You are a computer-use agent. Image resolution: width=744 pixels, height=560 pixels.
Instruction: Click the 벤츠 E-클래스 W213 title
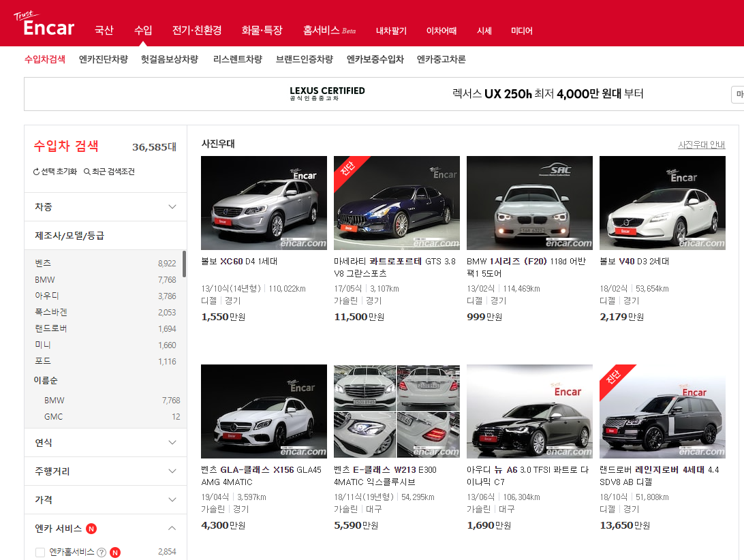(x=386, y=476)
